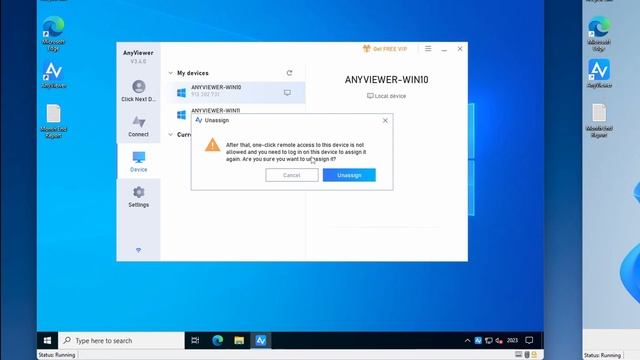Screen dimensions: 640x360
Task: Click the Get FREE VIP link
Action: [385, 49]
